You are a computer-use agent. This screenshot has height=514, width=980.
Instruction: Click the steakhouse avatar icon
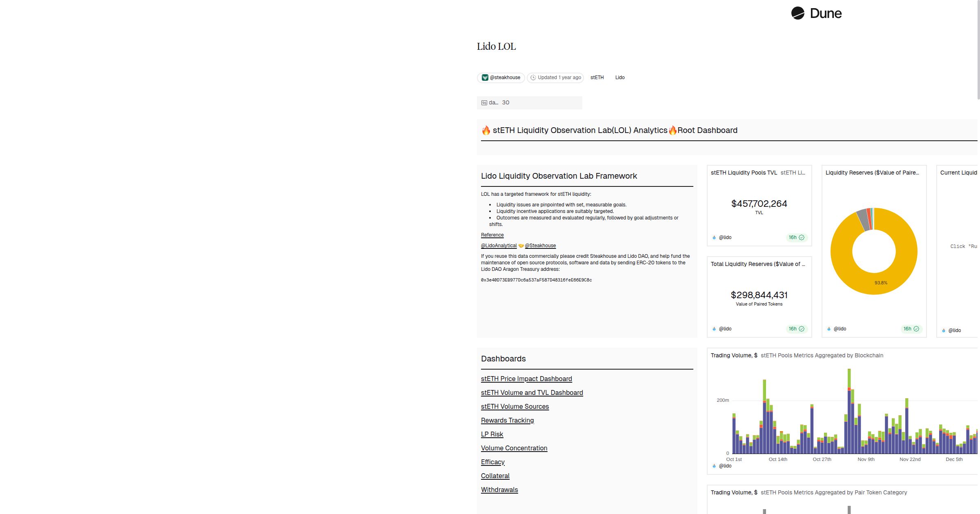[x=485, y=78]
